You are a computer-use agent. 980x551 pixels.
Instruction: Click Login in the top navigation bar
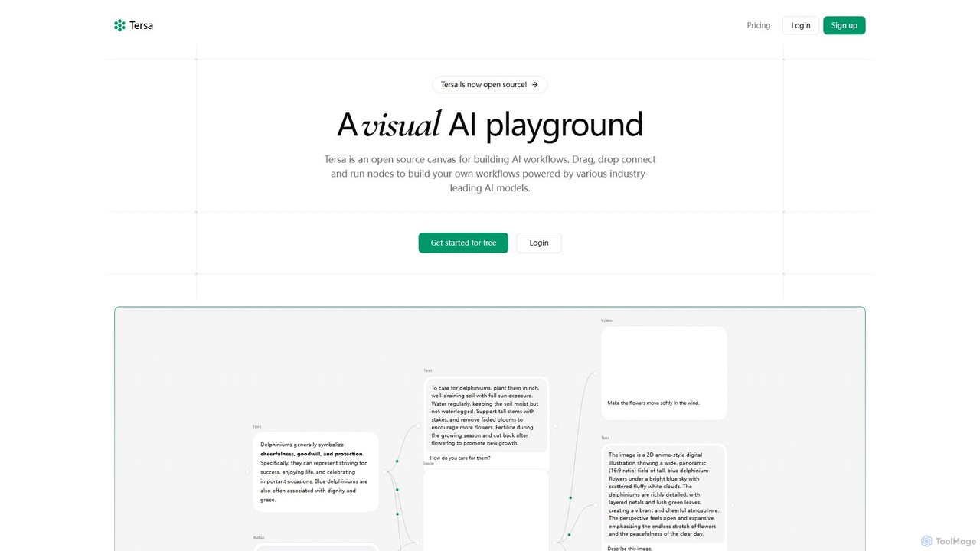801,25
